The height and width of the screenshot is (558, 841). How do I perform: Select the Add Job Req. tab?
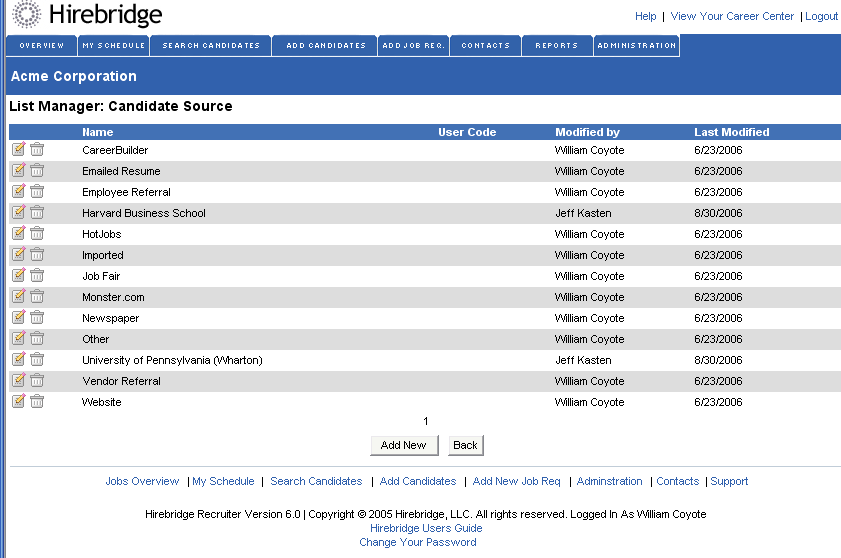tap(414, 46)
